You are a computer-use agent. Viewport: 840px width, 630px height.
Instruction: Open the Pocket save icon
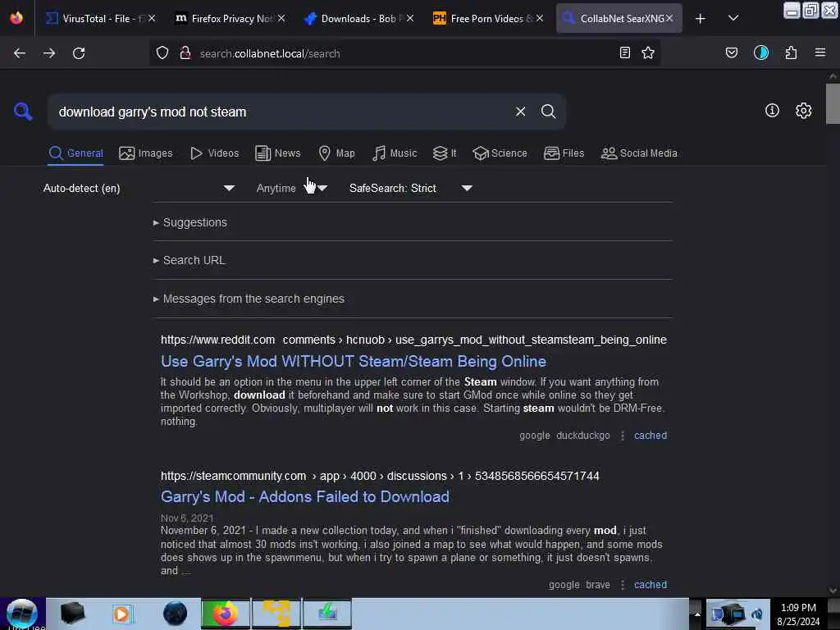pos(731,52)
